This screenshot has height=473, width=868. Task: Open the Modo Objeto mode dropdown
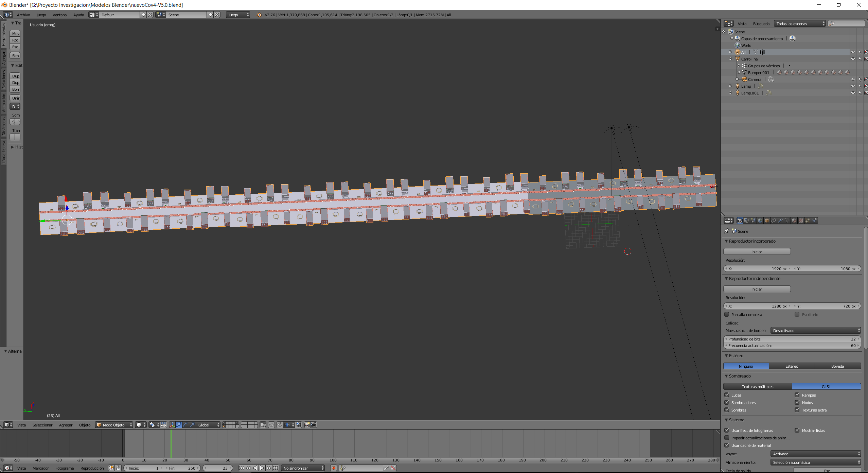(x=114, y=425)
